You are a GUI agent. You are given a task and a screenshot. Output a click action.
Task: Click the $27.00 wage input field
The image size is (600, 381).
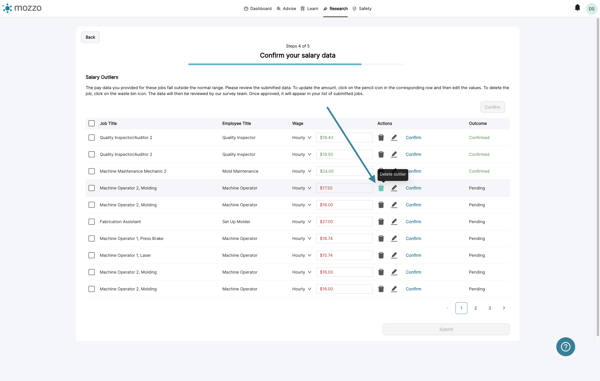344,221
